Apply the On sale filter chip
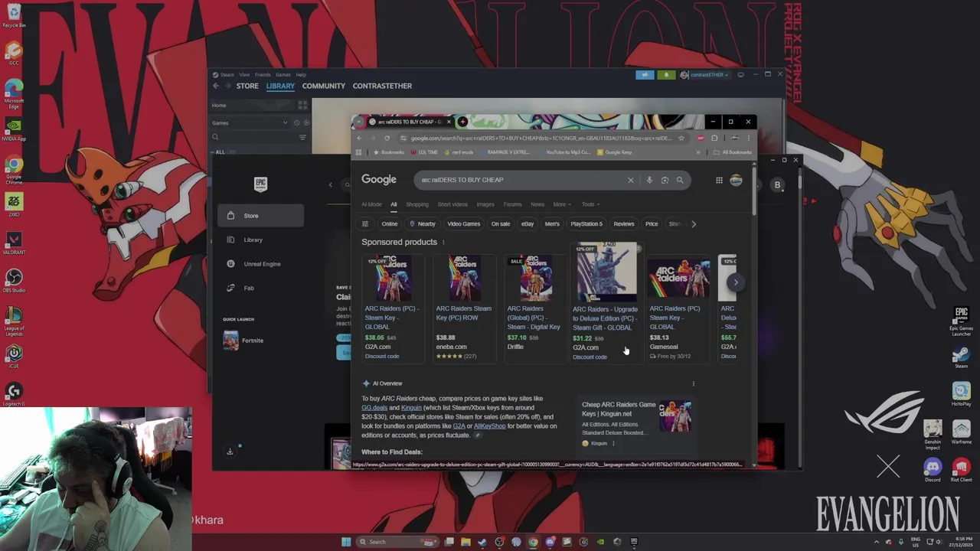Viewport: 980px width, 551px height. click(501, 224)
